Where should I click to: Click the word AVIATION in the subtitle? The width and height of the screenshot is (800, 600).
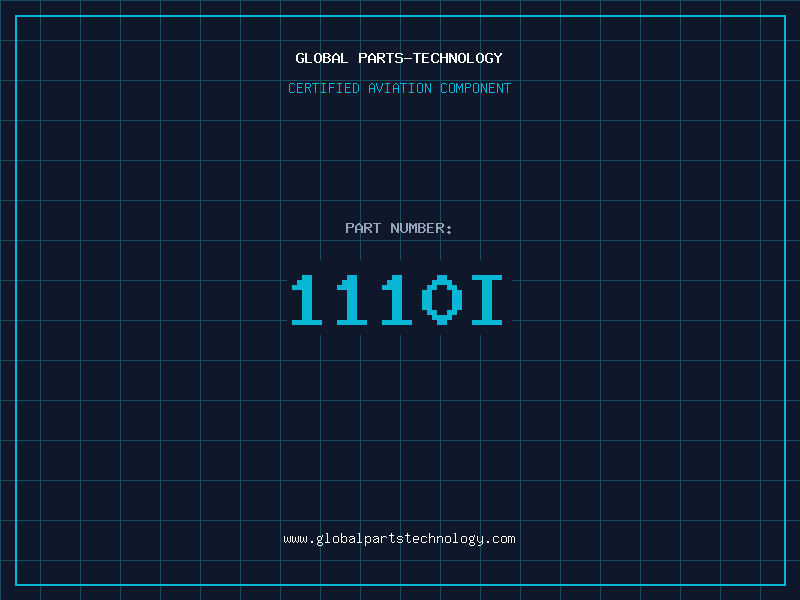click(x=400, y=88)
